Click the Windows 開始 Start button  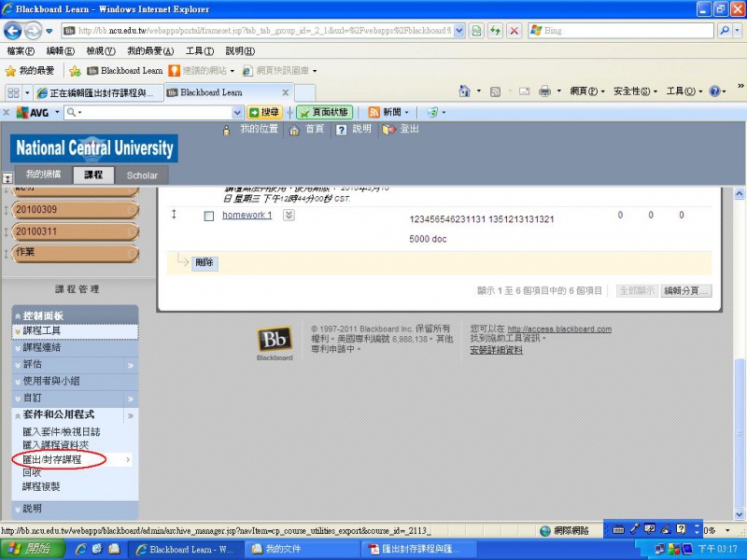32,549
